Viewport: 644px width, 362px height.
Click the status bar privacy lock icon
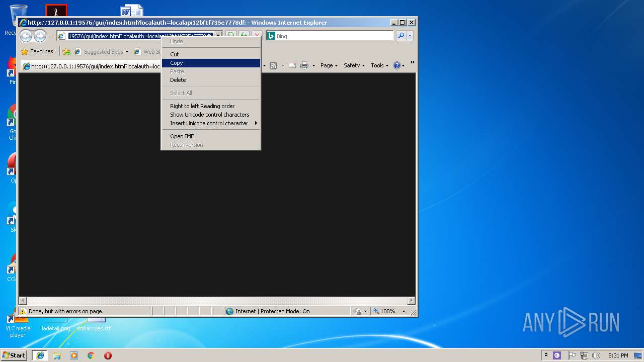(357, 311)
